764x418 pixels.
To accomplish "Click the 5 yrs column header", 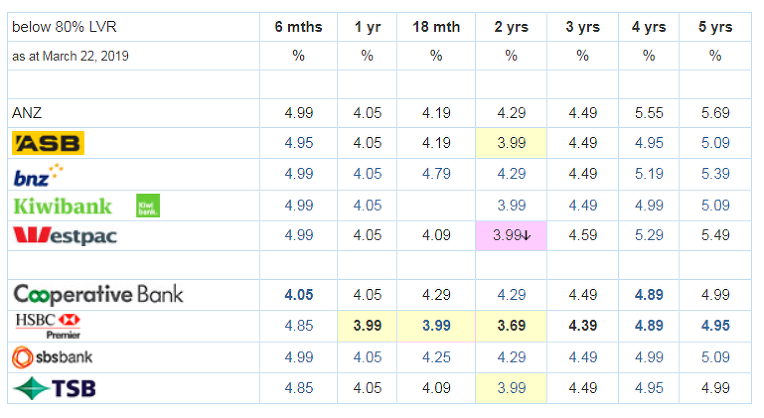I will pyautogui.click(x=715, y=27).
